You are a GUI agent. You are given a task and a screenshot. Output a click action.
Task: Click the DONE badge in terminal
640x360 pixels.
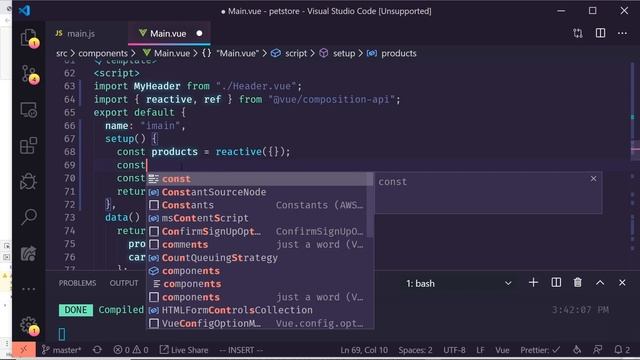click(x=76, y=310)
